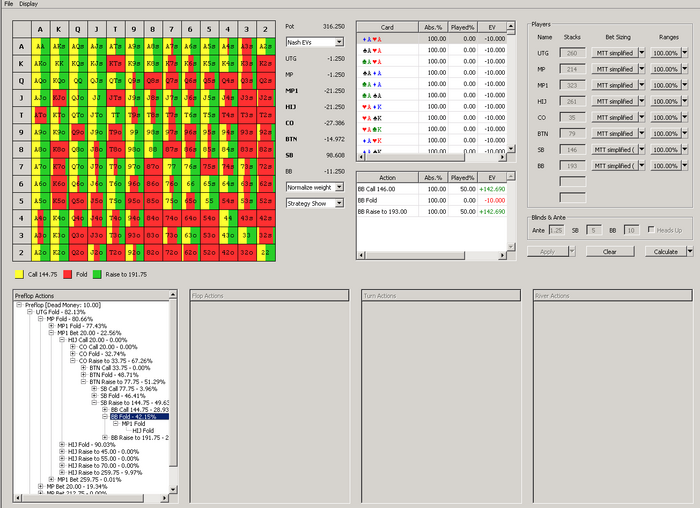Select the HIJ Fold leaf tree item
Image resolution: width=700 pixels, height=508 pixels.
[143, 430]
